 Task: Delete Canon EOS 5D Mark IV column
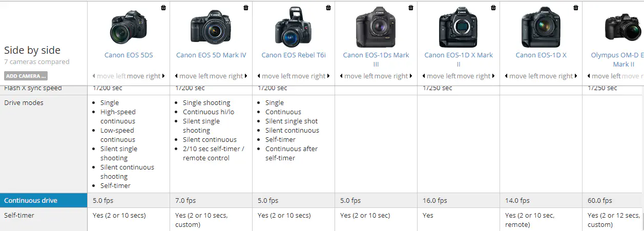point(246,8)
